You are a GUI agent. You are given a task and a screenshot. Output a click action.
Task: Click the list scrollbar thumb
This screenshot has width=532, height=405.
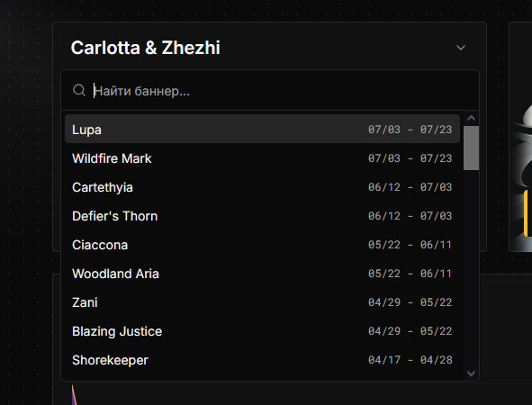471,148
